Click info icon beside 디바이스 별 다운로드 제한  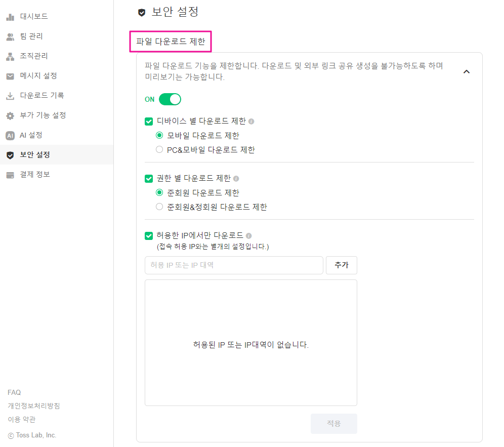point(251,121)
